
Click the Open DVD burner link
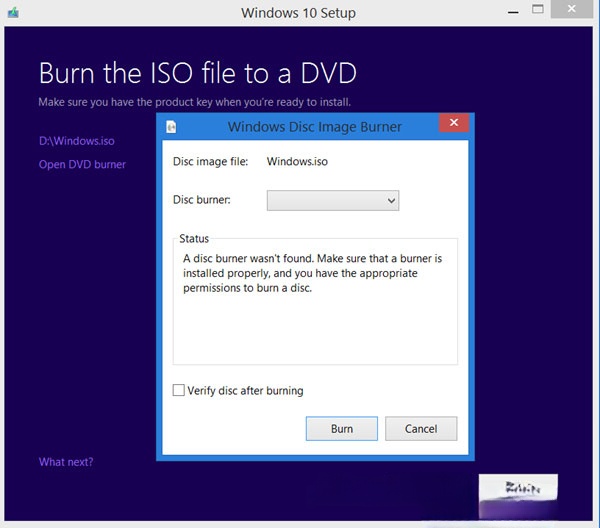tap(82, 164)
